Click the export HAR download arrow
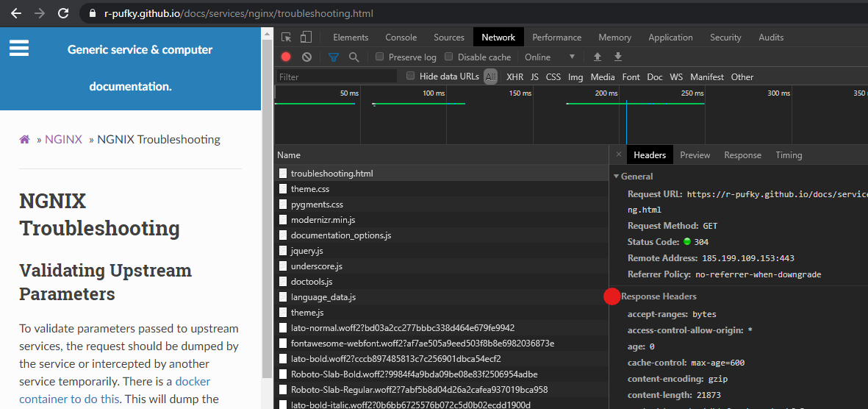Image resolution: width=868 pixels, height=409 pixels. click(618, 57)
